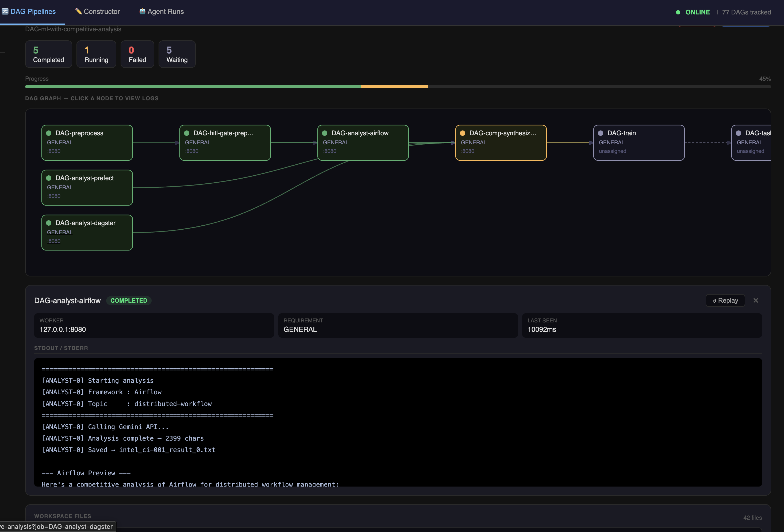Open the running DAG-comp-synthesiz node
The height and width of the screenshot is (532, 784).
tap(501, 143)
